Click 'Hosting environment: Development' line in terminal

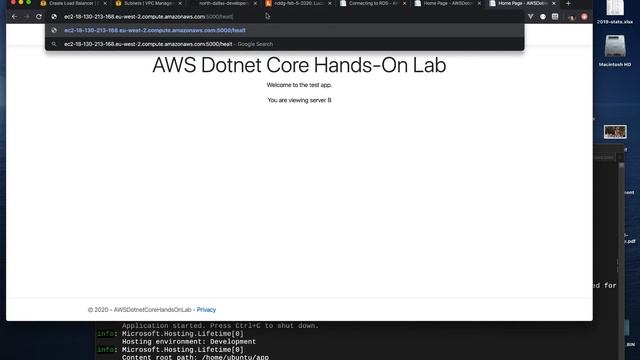pos(189,342)
